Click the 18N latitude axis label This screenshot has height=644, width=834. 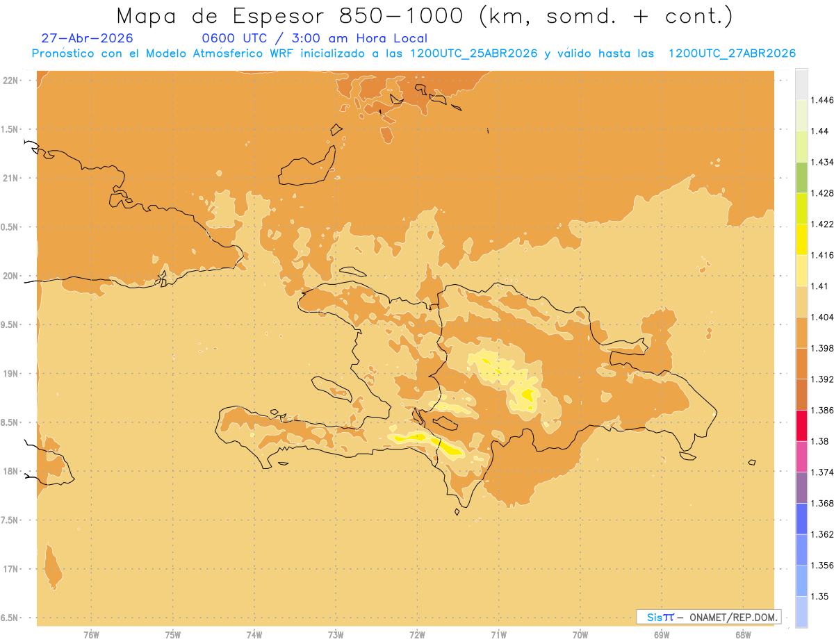(11, 472)
